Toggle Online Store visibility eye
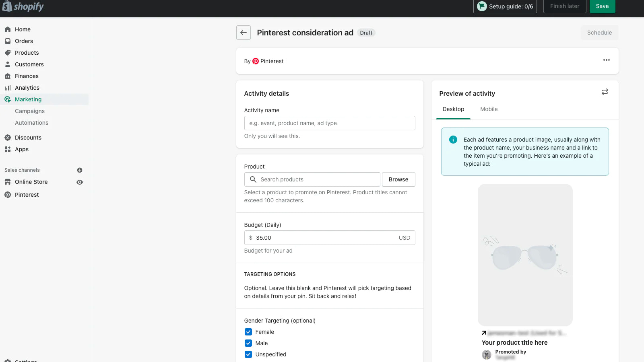 point(79,182)
